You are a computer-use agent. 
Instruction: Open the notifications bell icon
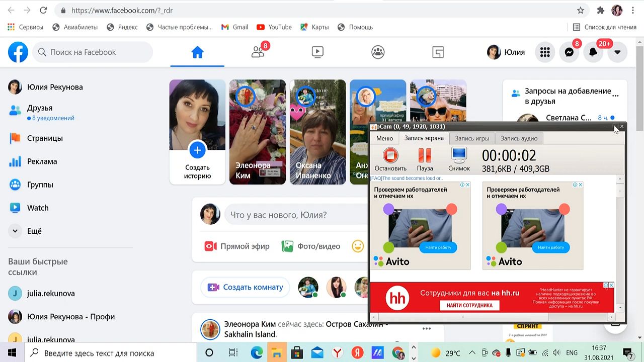[x=593, y=52]
